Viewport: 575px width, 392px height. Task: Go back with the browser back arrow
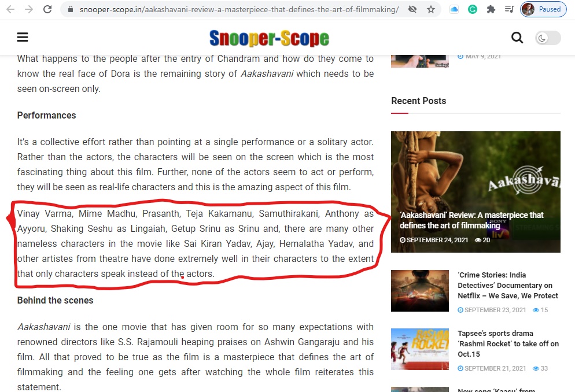pyautogui.click(x=10, y=9)
